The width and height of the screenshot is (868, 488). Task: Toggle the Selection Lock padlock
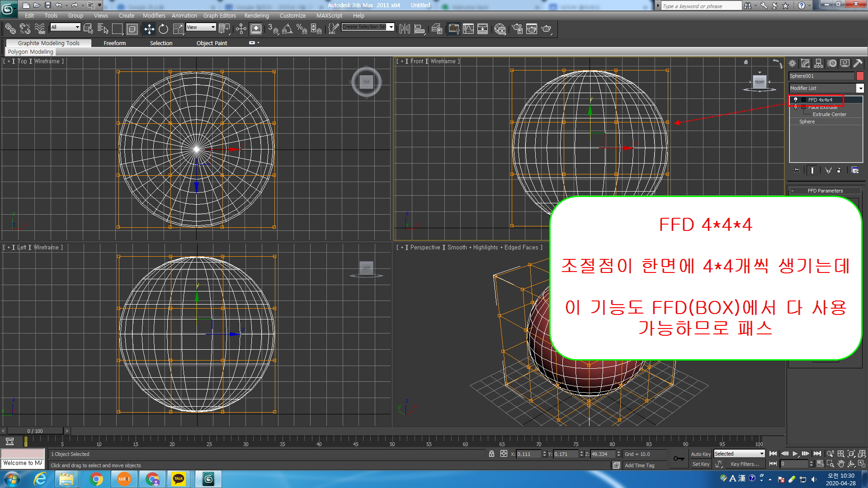pyautogui.click(x=491, y=454)
